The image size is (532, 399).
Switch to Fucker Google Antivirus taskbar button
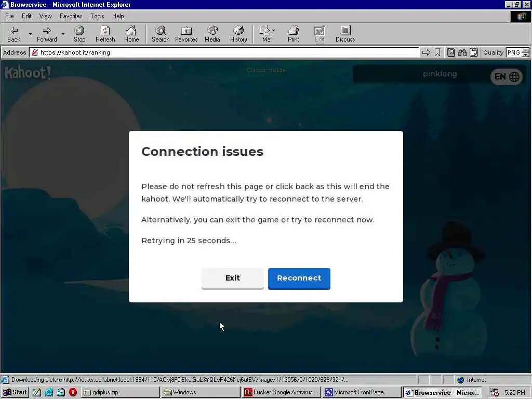281,392
